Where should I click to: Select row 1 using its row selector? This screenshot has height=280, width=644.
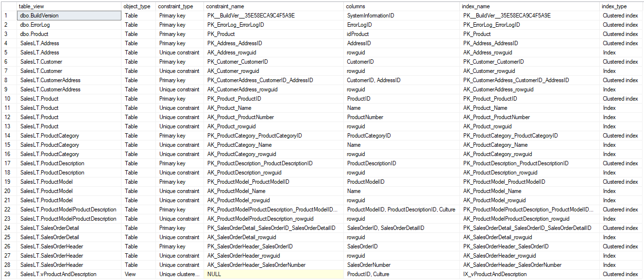[5, 16]
